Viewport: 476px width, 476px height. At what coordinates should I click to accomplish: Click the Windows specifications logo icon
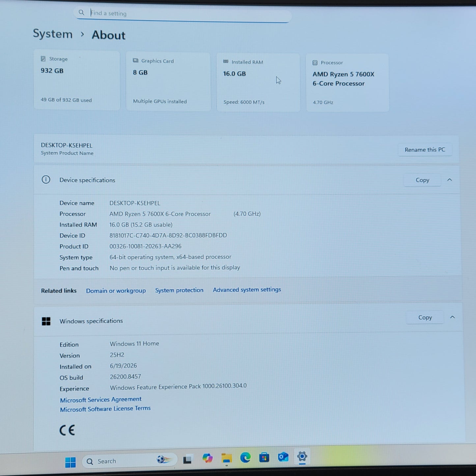tap(46, 321)
